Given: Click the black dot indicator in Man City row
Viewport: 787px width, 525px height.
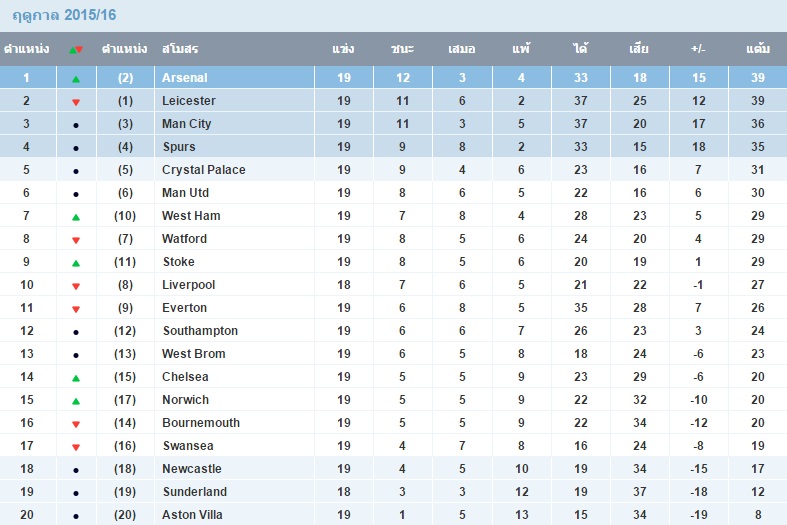Looking at the screenshot, I should (76, 125).
